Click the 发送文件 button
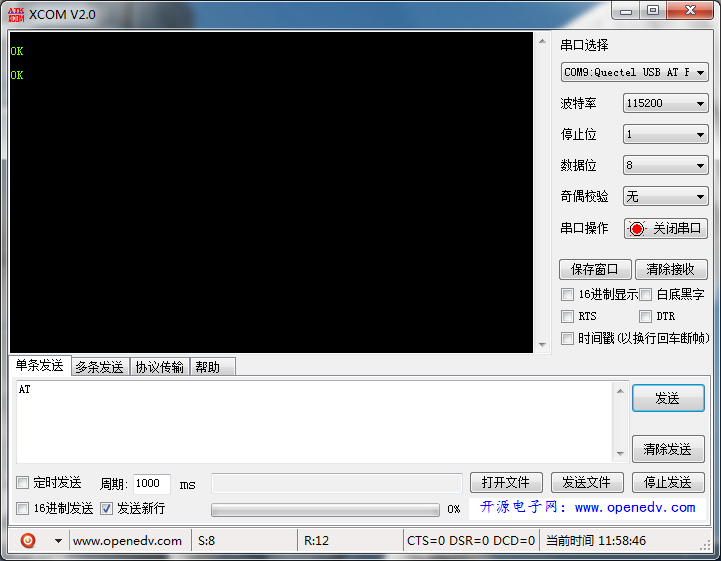 tap(587, 482)
